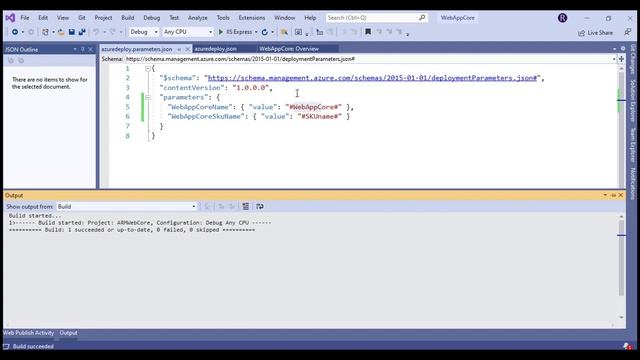Open the Test menu

pyautogui.click(x=174, y=18)
